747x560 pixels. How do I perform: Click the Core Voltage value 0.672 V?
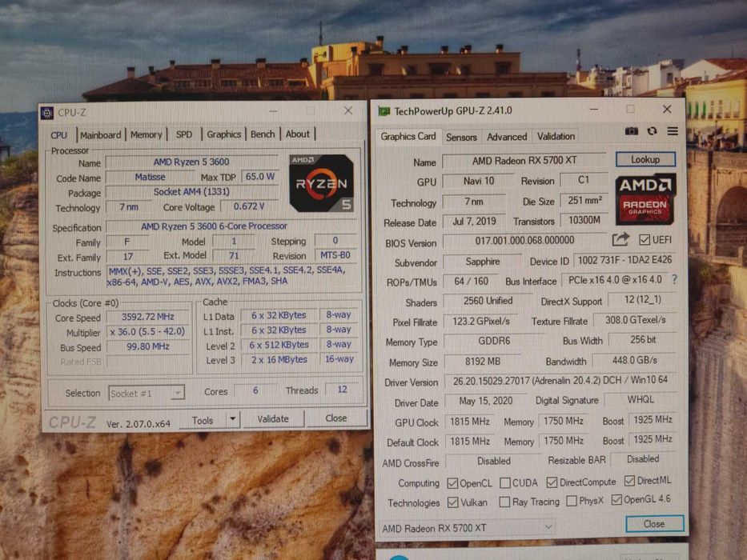[x=249, y=206]
